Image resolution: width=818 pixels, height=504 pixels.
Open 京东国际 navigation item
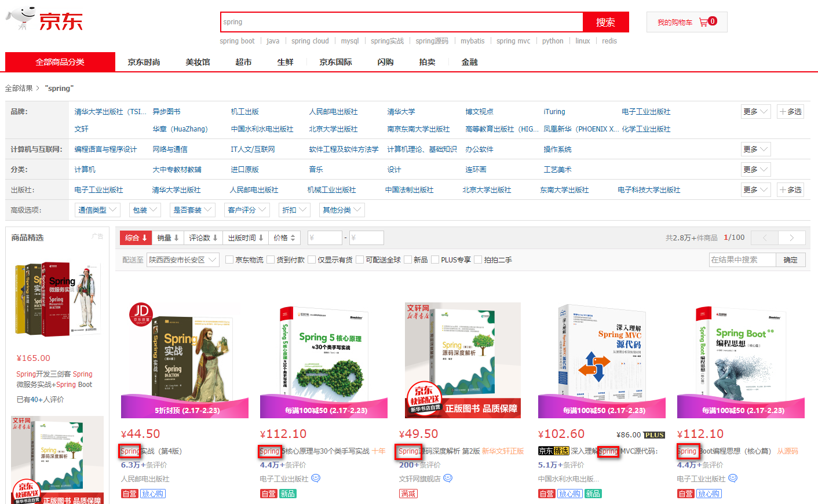(335, 62)
